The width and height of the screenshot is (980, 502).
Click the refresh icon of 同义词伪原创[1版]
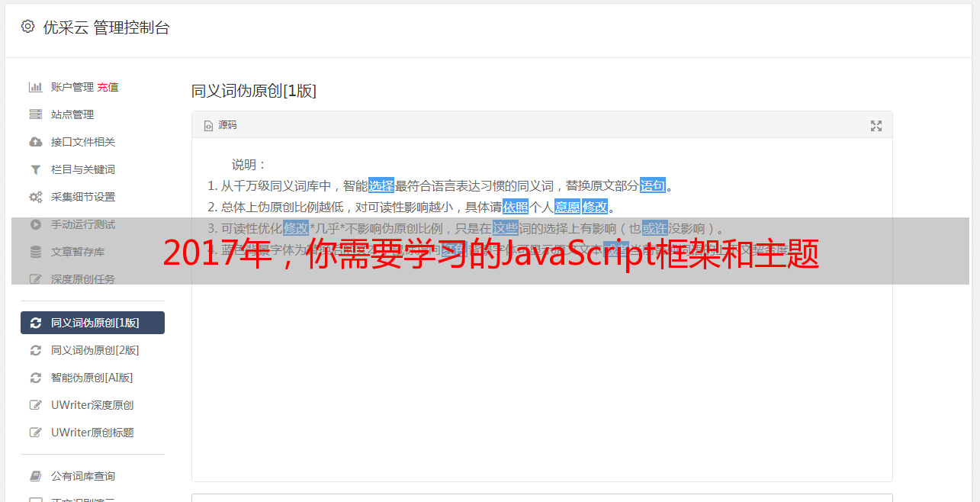pos(35,323)
